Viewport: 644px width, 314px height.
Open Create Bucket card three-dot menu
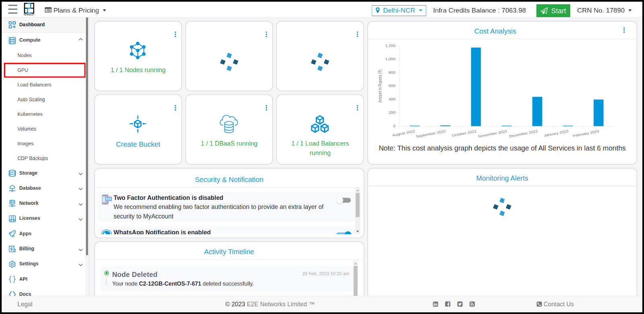point(175,108)
